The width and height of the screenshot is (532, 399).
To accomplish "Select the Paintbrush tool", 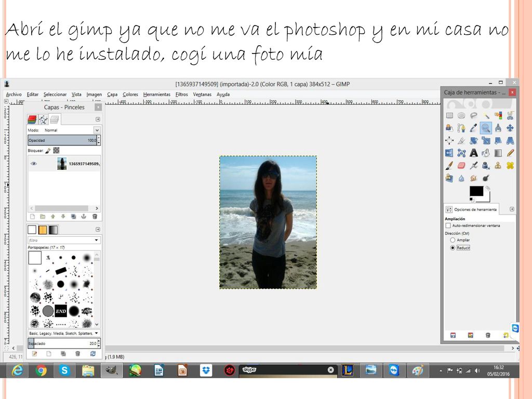I will pyautogui.click(x=449, y=166).
